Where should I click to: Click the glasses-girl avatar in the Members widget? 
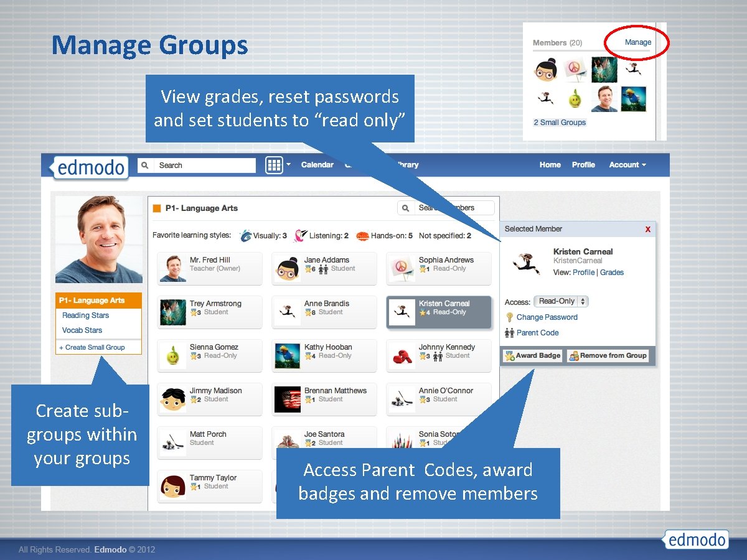(546, 70)
